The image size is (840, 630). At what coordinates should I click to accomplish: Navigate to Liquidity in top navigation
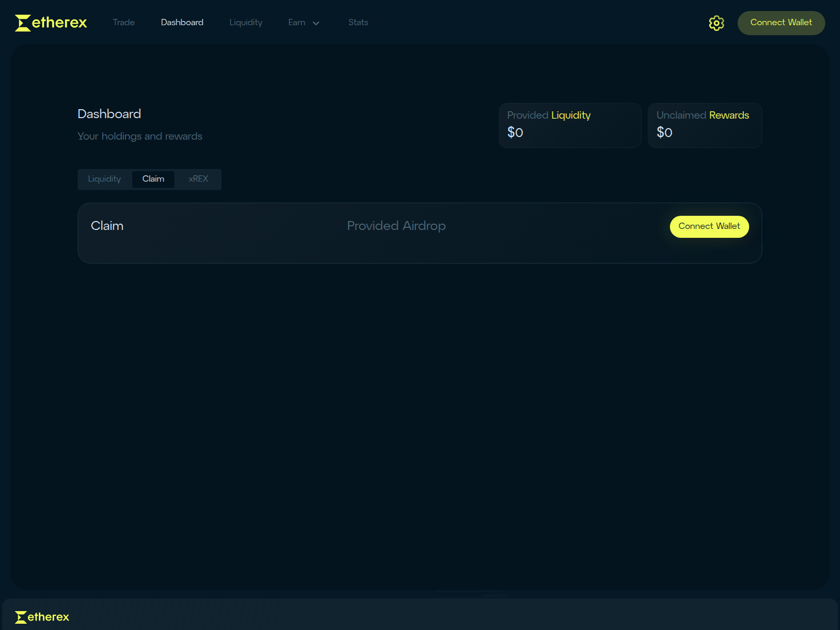(x=246, y=23)
